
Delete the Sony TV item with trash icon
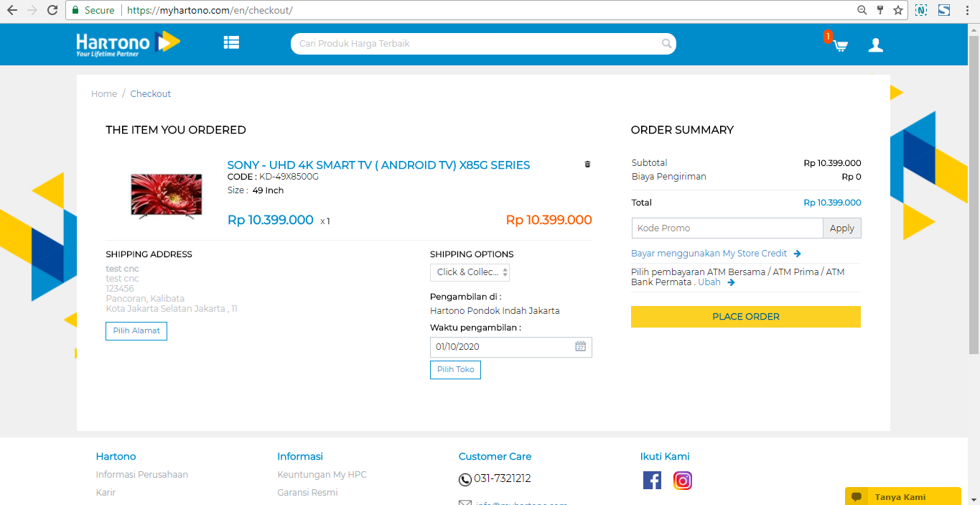587,165
